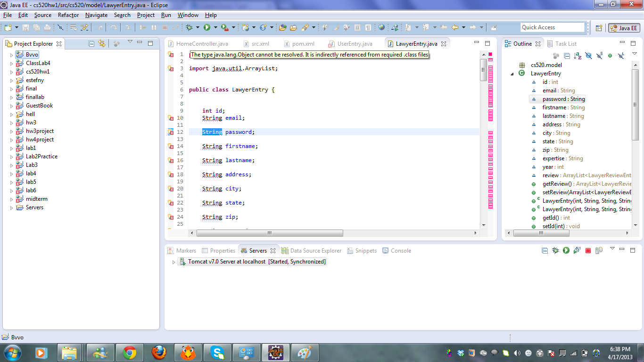The image size is (644, 362).
Task: Click the yellow Back navigation arrow
Action: pos(455,28)
